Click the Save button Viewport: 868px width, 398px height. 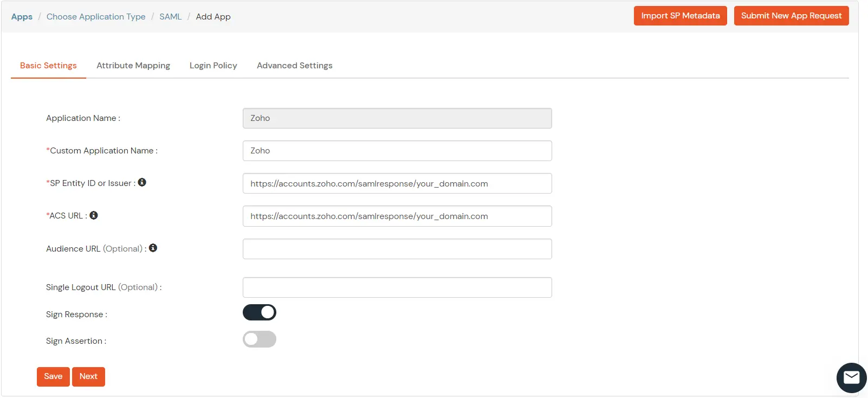(x=53, y=377)
